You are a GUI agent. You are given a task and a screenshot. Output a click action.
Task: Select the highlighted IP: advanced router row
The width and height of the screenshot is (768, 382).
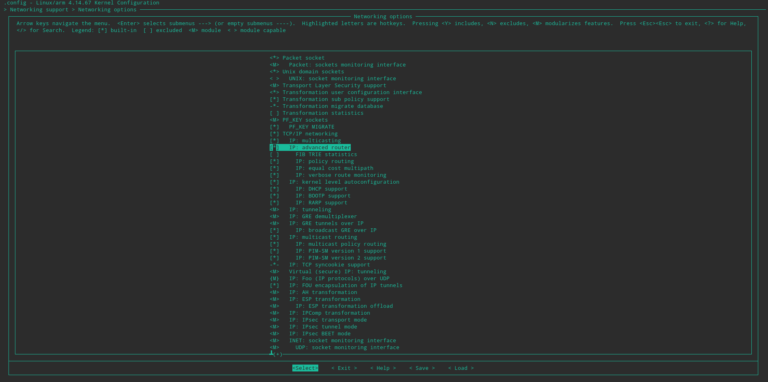[x=310, y=147]
